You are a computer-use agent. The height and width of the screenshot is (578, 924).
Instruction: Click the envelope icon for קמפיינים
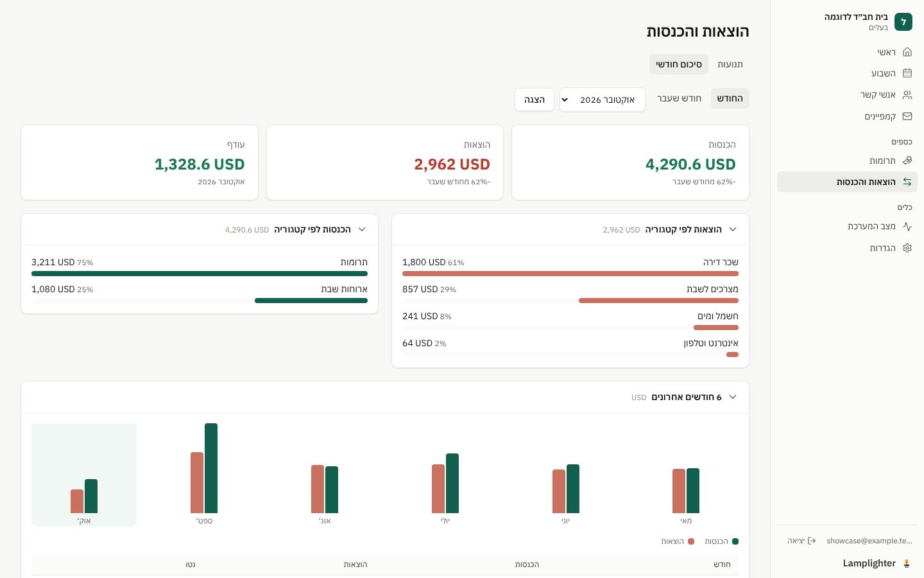click(x=907, y=116)
